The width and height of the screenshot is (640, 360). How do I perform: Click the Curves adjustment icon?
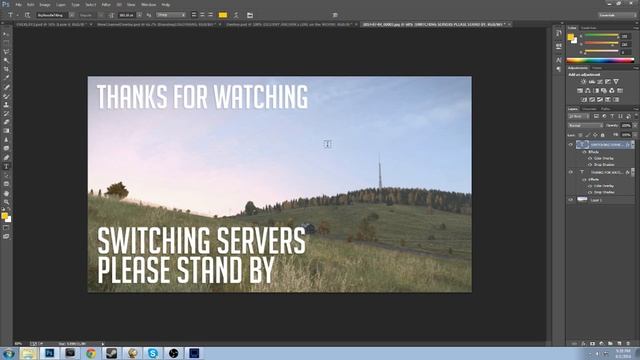click(x=600, y=82)
